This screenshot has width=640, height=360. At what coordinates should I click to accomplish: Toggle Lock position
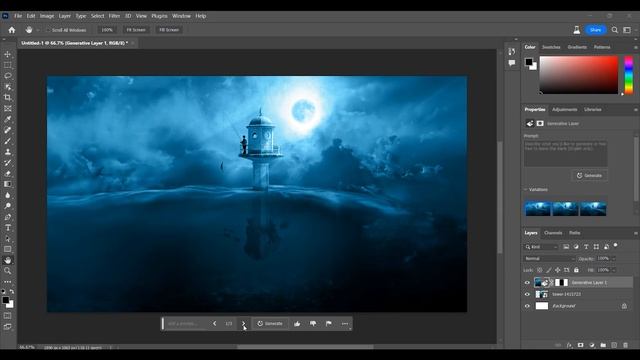point(558,270)
